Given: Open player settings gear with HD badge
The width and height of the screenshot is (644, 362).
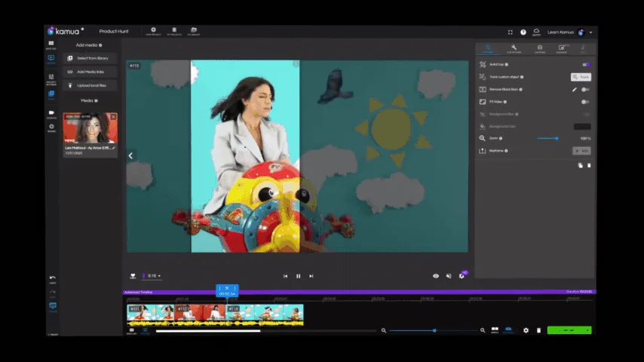Looking at the screenshot, I should tap(462, 276).
